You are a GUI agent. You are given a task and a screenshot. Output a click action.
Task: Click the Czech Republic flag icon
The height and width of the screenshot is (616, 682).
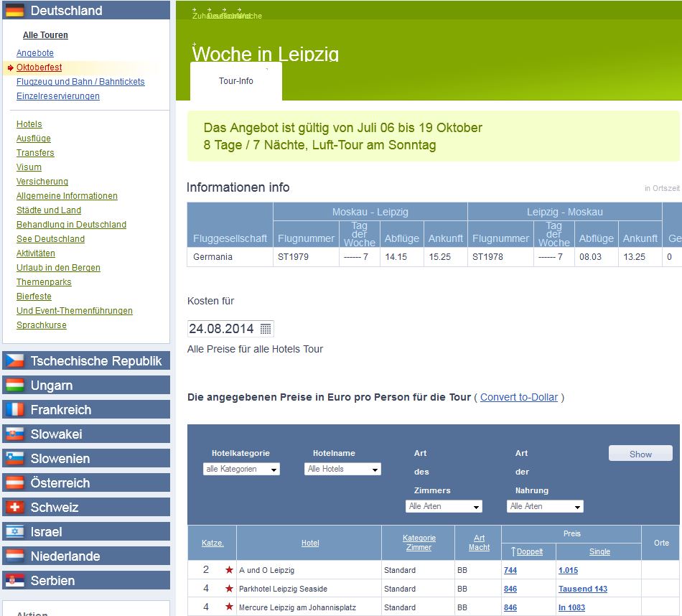(15, 361)
